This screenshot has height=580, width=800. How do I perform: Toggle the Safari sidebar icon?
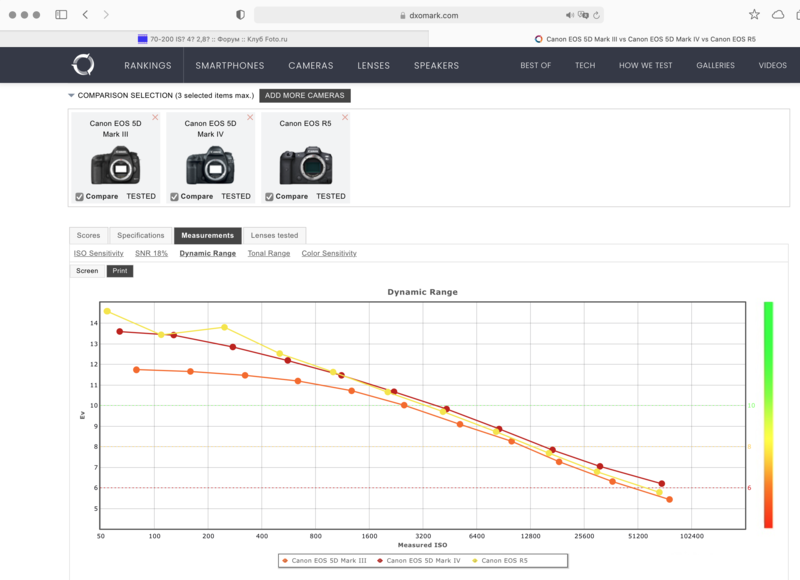point(61,15)
